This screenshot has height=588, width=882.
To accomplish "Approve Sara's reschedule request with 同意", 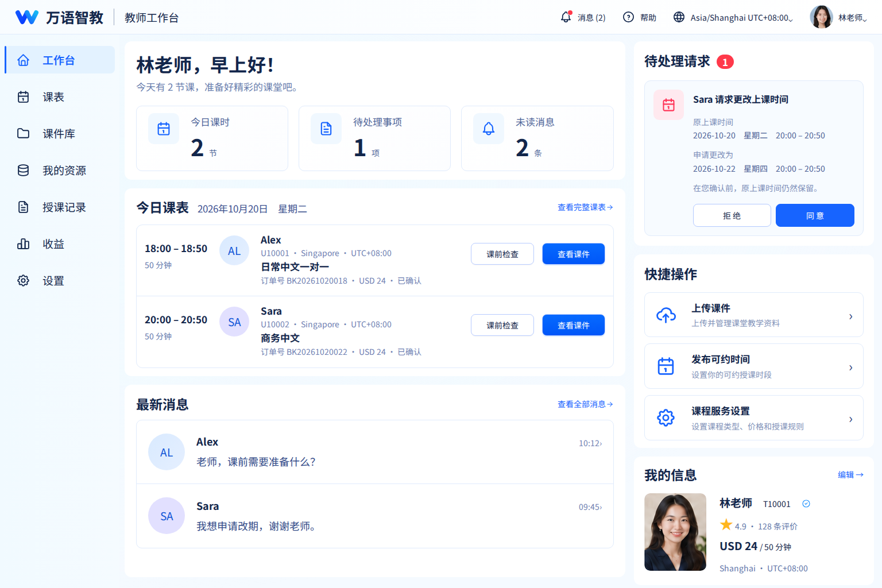I will (815, 215).
